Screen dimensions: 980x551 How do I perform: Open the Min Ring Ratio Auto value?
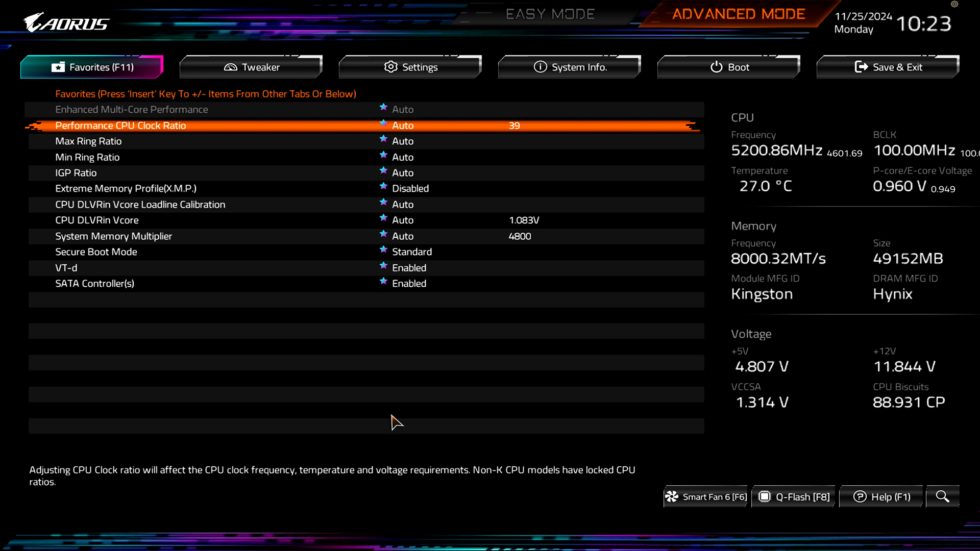402,158
